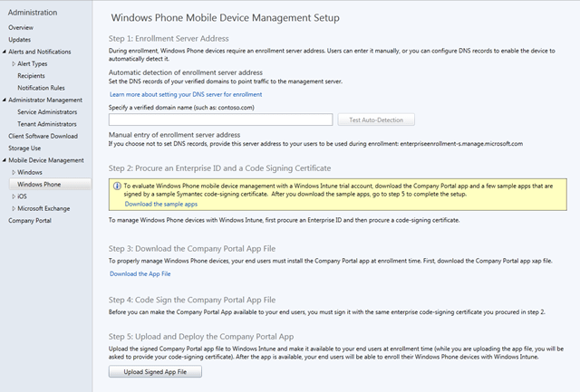Click the Administration heading

[x=33, y=13]
